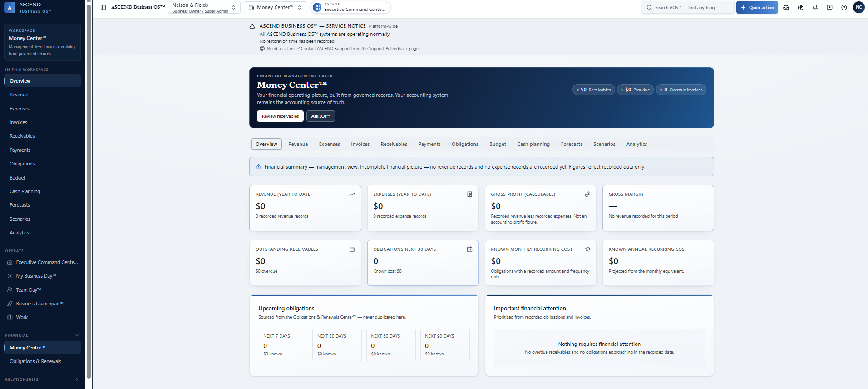Focus the Search AOS field
The height and width of the screenshot is (389, 868).
688,7
